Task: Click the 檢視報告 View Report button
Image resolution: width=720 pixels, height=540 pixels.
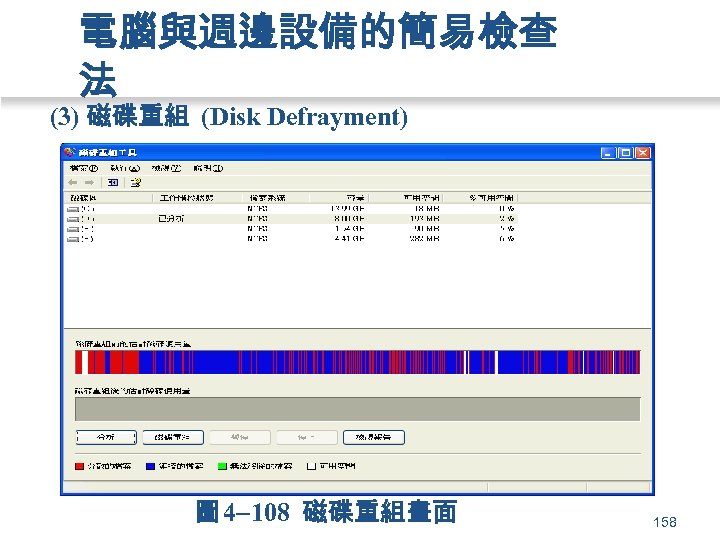Action: 374,437
